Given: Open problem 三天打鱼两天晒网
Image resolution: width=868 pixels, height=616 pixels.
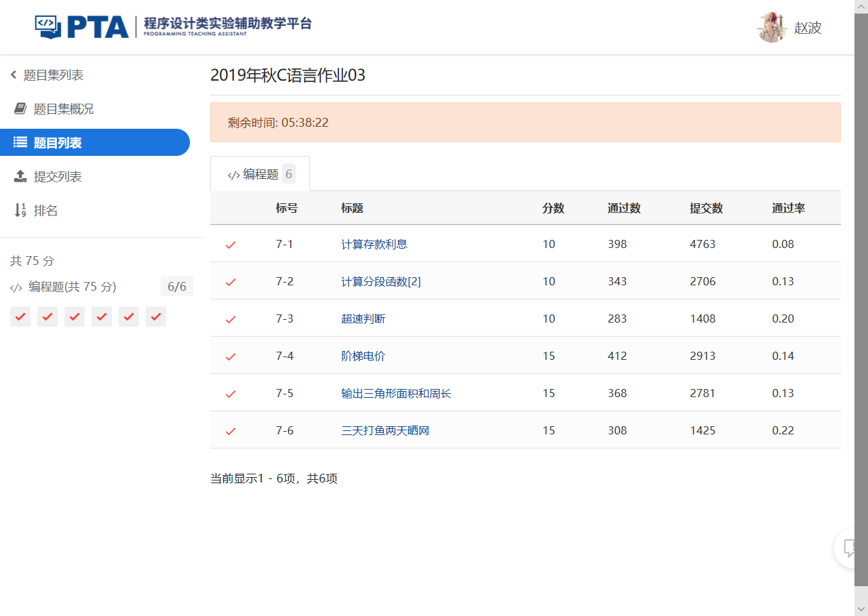Looking at the screenshot, I should pos(385,430).
